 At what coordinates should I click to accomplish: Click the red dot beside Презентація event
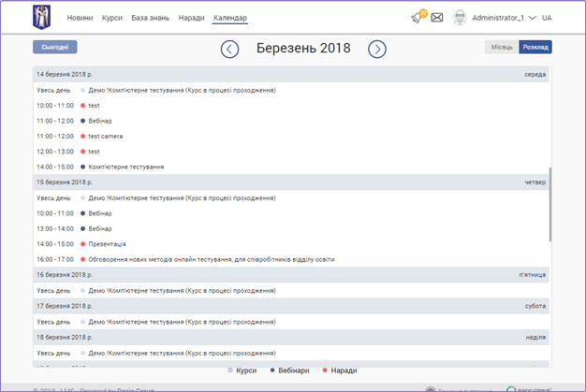click(x=83, y=243)
